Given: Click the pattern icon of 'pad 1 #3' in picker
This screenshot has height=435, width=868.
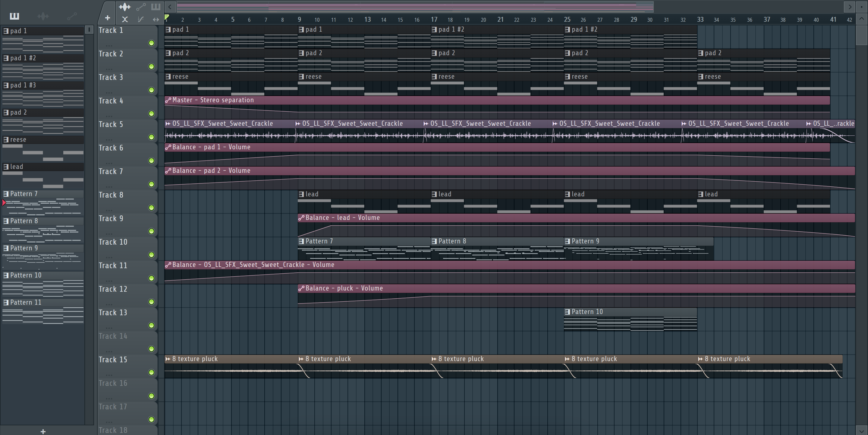Looking at the screenshot, I should tap(6, 85).
